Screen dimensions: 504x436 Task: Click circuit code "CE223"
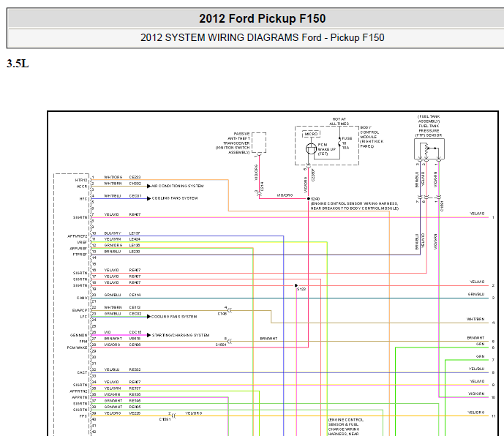[x=135, y=177]
